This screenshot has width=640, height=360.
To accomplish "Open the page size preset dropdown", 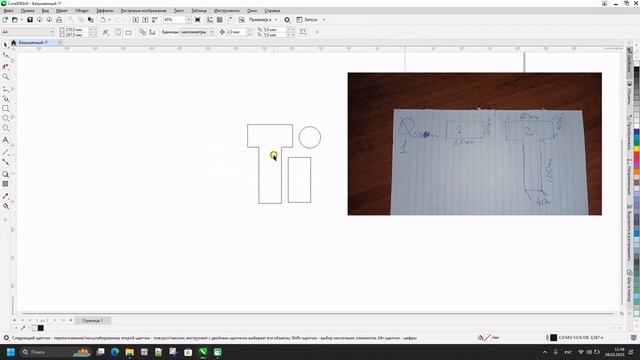I will [x=52, y=32].
